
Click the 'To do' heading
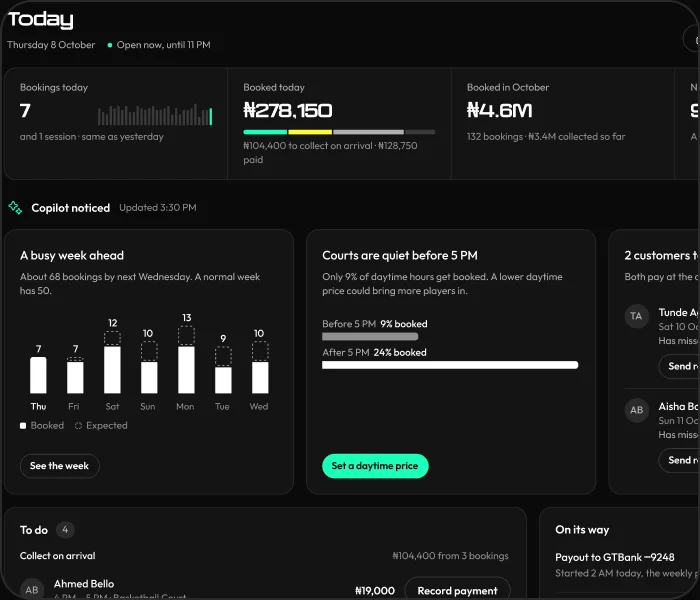34,530
